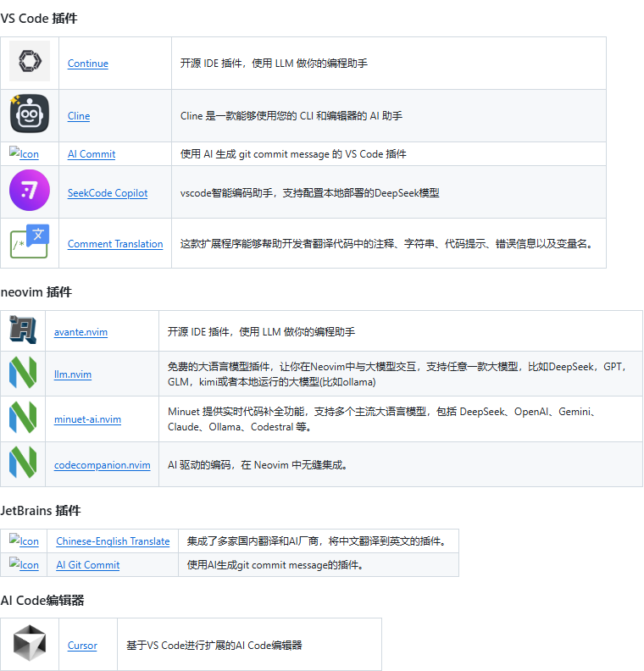Click the 'AI 驱动的编码' description text
The height and width of the screenshot is (671, 644).
point(258,465)
